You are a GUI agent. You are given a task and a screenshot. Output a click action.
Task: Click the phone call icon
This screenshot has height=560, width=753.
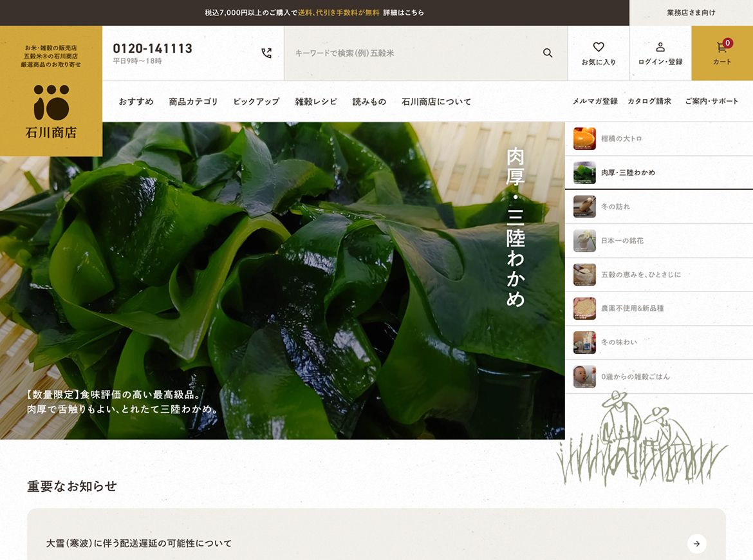[x=266, y=53]
